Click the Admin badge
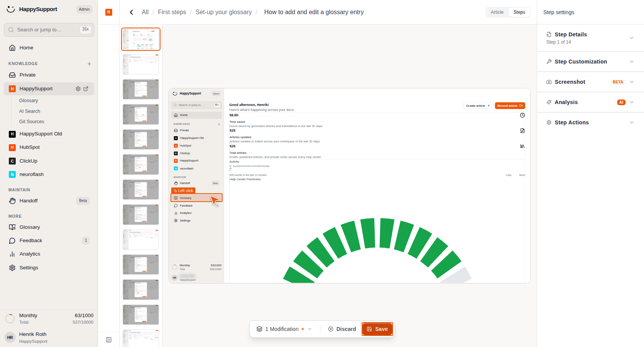Screen dimensions: 644x347 click(84, 10)
